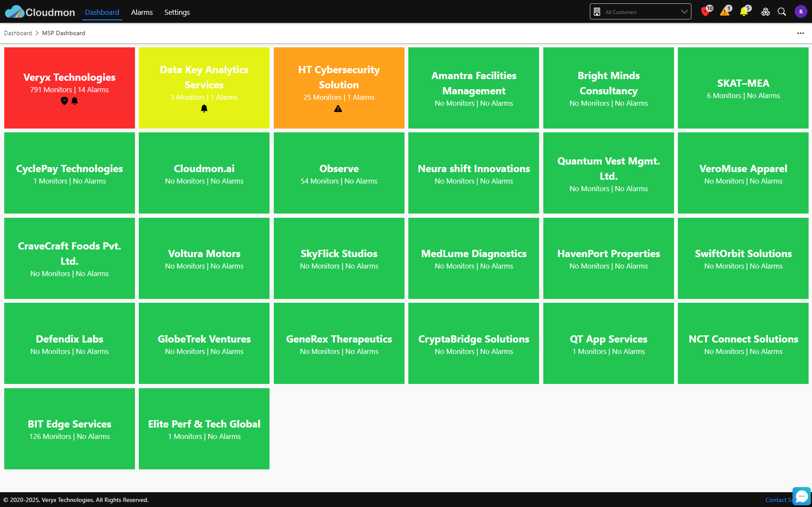Click the search magnifier icon
This screenshot has width=812, height=507.
click(x=782, y=12)
